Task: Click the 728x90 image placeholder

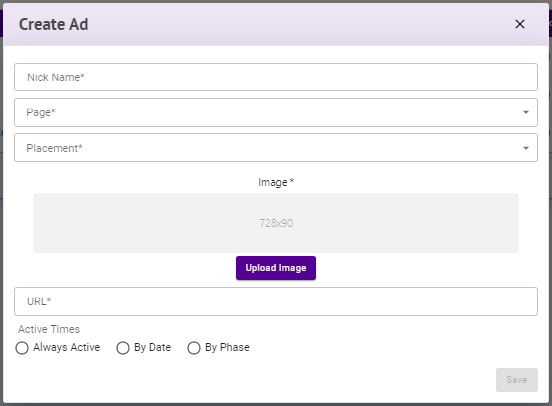Action: [x=276, y=223]
